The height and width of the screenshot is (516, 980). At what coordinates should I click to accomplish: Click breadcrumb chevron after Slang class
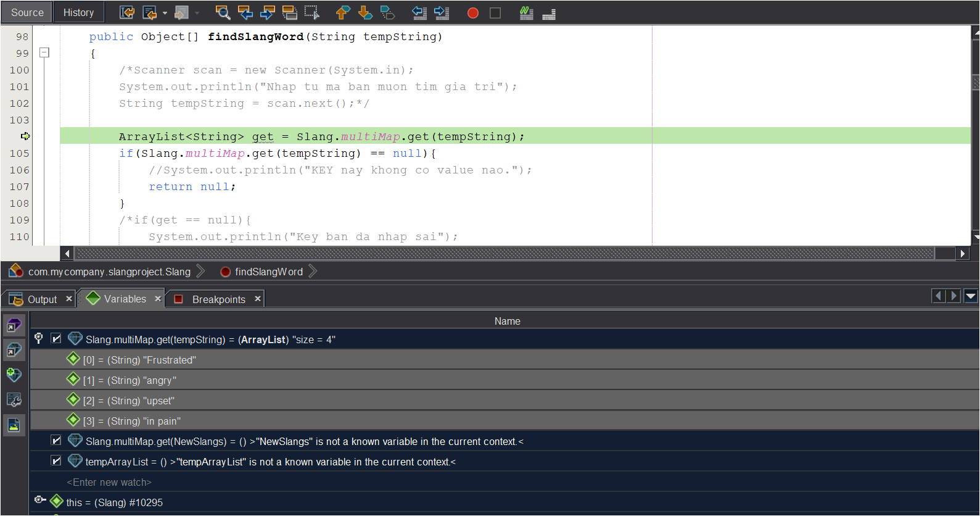[200, 271]
